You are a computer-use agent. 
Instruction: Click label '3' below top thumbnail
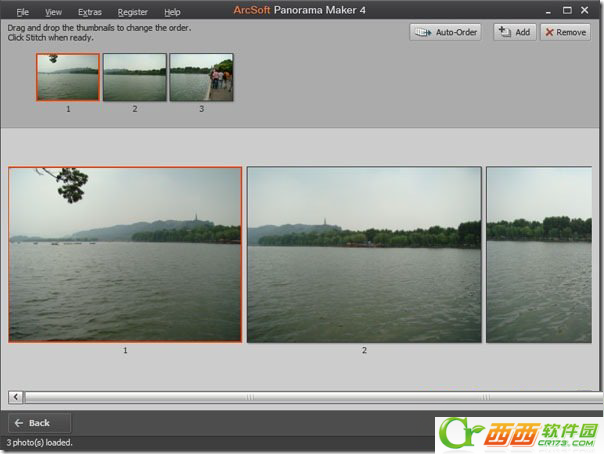[x=201, y=109]
